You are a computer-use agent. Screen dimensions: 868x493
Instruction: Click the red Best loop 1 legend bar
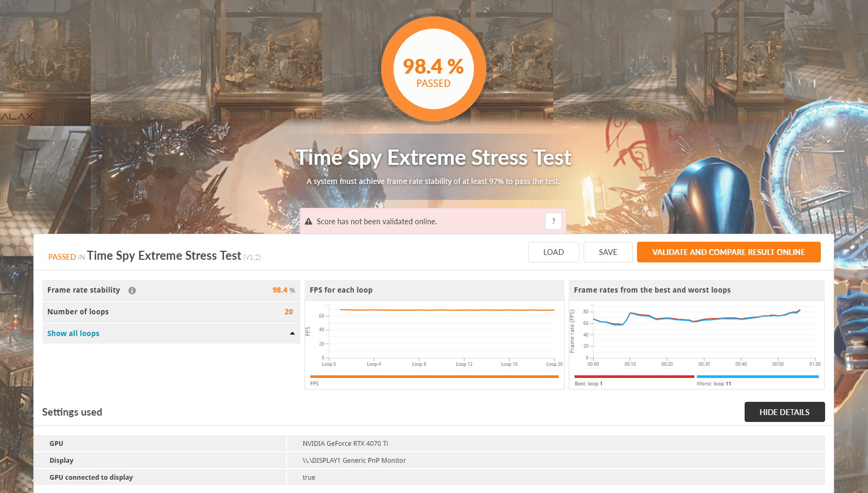pos(634,377)
